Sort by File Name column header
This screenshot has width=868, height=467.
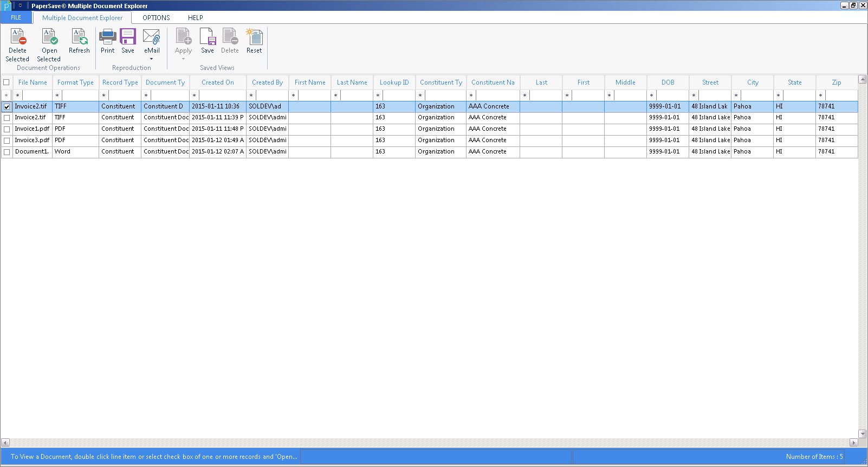33,82
